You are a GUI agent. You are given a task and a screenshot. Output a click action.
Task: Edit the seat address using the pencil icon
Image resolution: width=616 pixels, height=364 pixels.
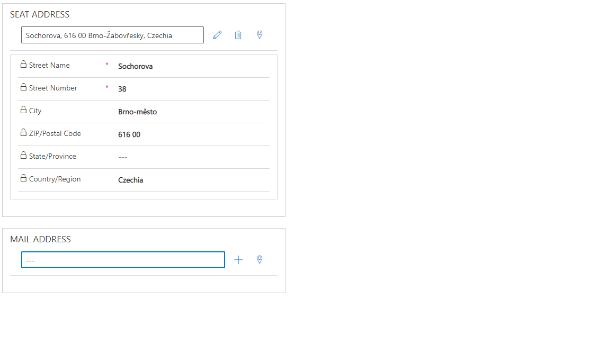[x=217, y=34]
